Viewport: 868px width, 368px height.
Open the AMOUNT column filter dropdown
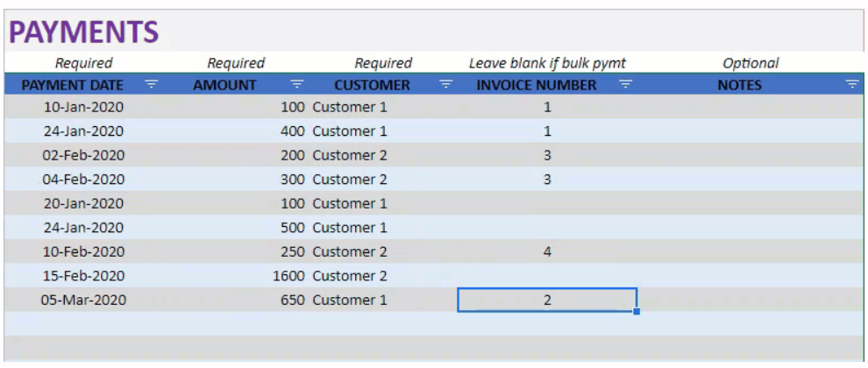[297, 84]
